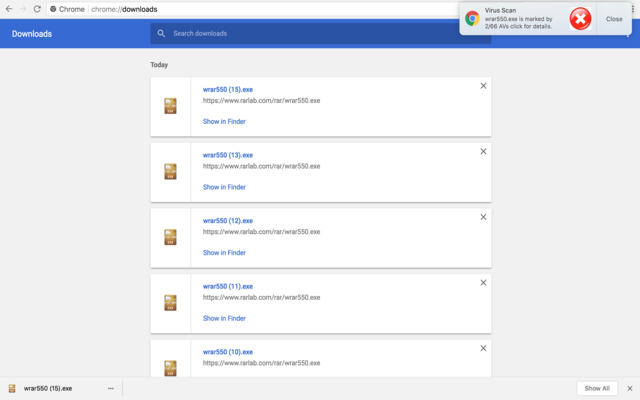Viewport: 640px width, 400px height.
Task: Click the Today date heading
Action: pos(159,65)
